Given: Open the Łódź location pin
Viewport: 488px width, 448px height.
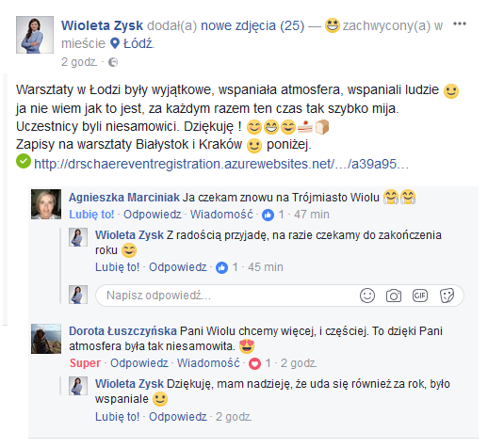Looking at the screenshot, I should [x=115, y=43].
